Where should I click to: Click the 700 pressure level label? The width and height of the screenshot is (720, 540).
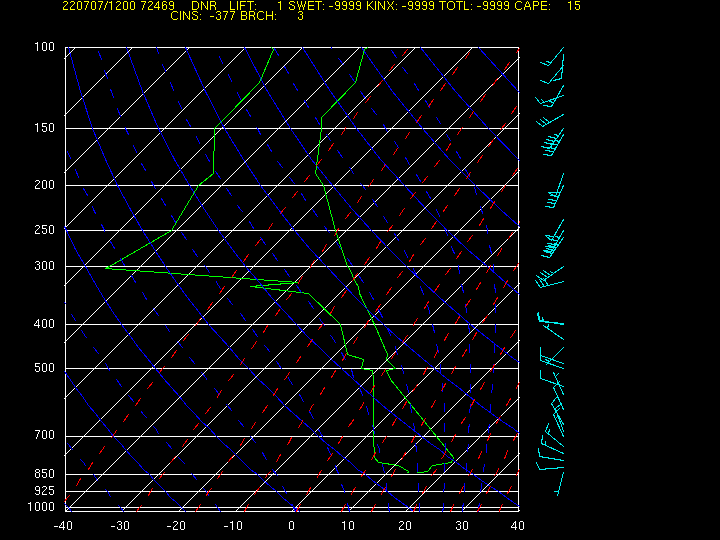[45, 435]
